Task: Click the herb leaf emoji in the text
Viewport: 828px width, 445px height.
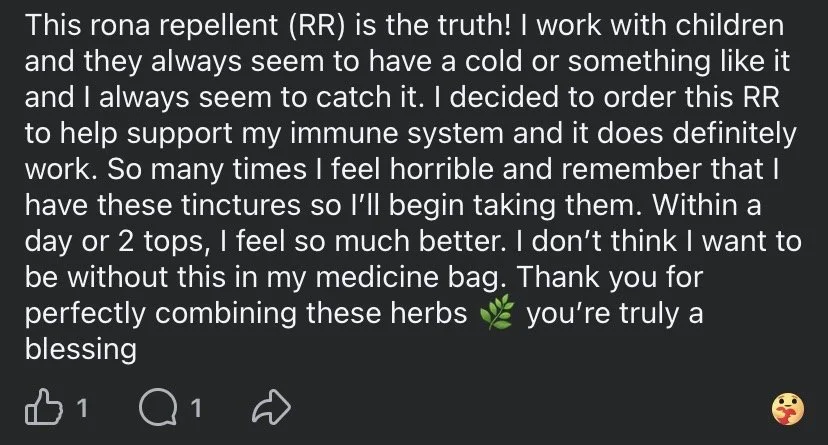Action: [497, 313]
